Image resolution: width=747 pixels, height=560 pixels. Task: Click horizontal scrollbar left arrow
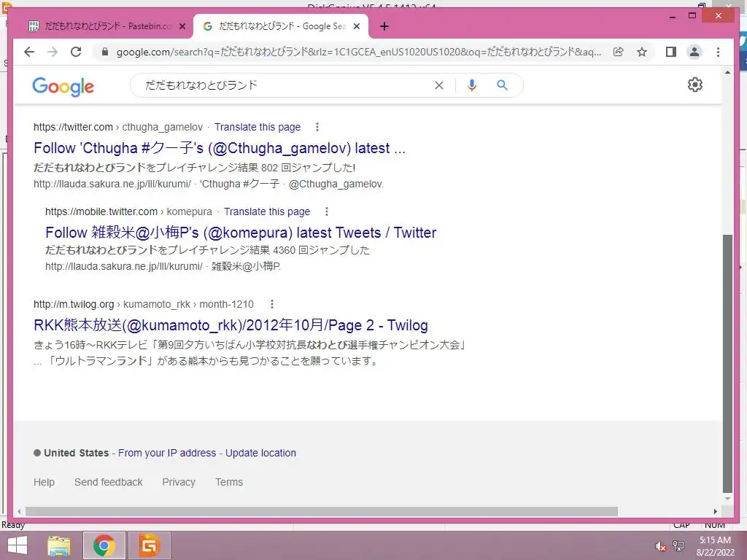19,511
